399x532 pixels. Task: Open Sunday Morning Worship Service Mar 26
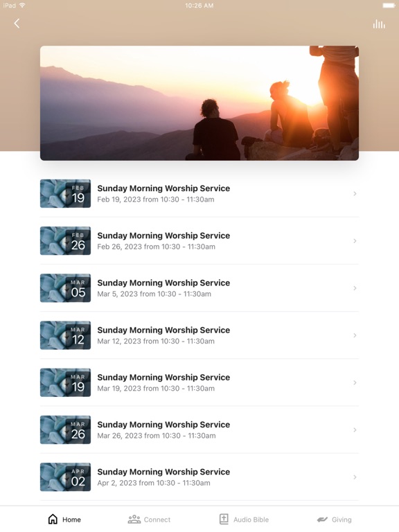199,430
